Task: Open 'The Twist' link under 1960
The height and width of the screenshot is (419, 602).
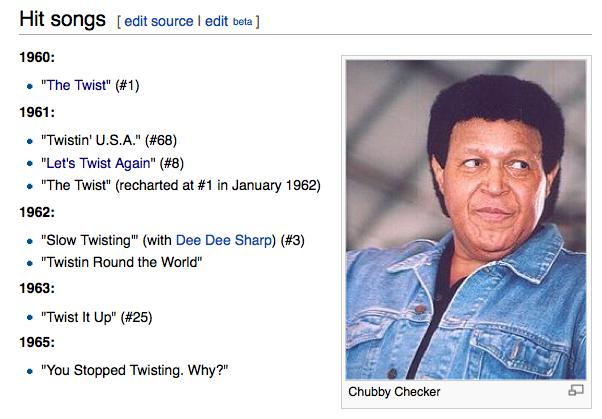Action: 75,86
